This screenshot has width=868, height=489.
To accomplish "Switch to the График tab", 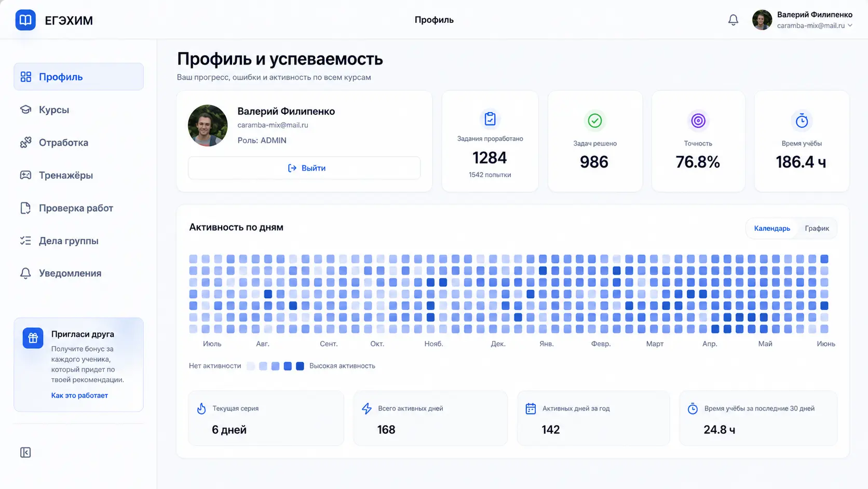I will (817, 229).
